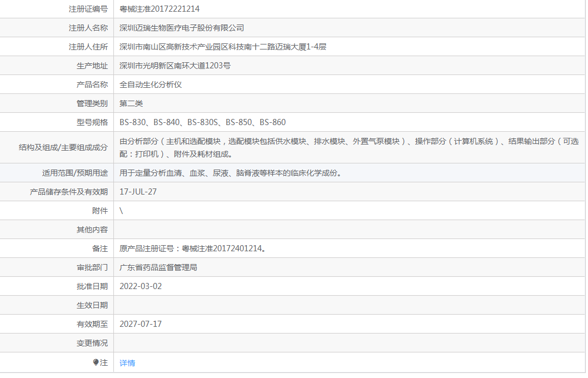
Task: Click the 生产地址 label
Action: coord(92,66)
